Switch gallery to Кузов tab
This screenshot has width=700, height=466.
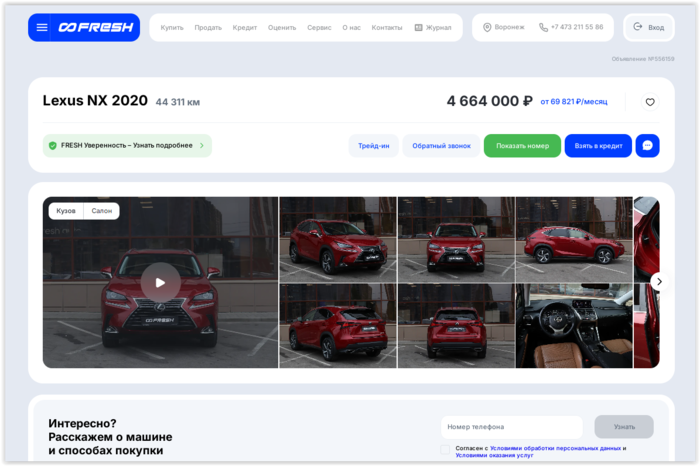tap(66, 211)
